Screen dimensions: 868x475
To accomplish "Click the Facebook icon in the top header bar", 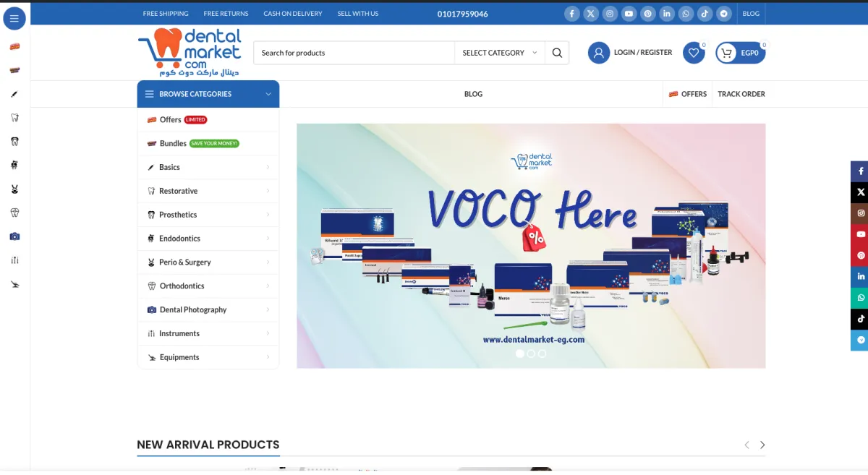I will 572,14.
